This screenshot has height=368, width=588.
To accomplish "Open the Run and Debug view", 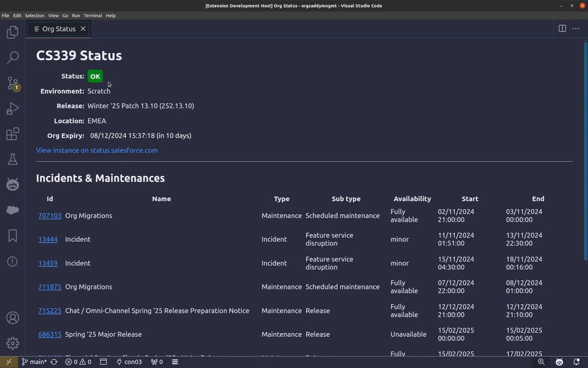I will click(x=13, y=109).
